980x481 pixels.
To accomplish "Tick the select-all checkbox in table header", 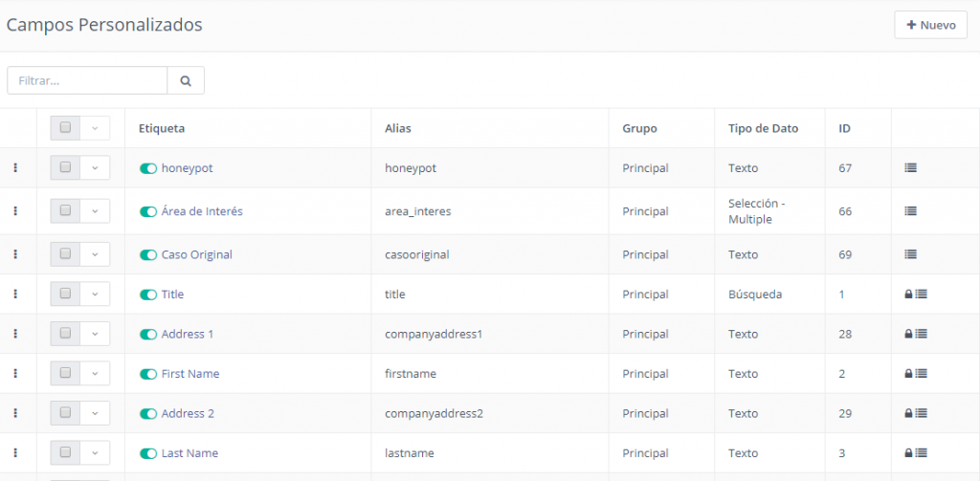I will click(x=65, y=127).
